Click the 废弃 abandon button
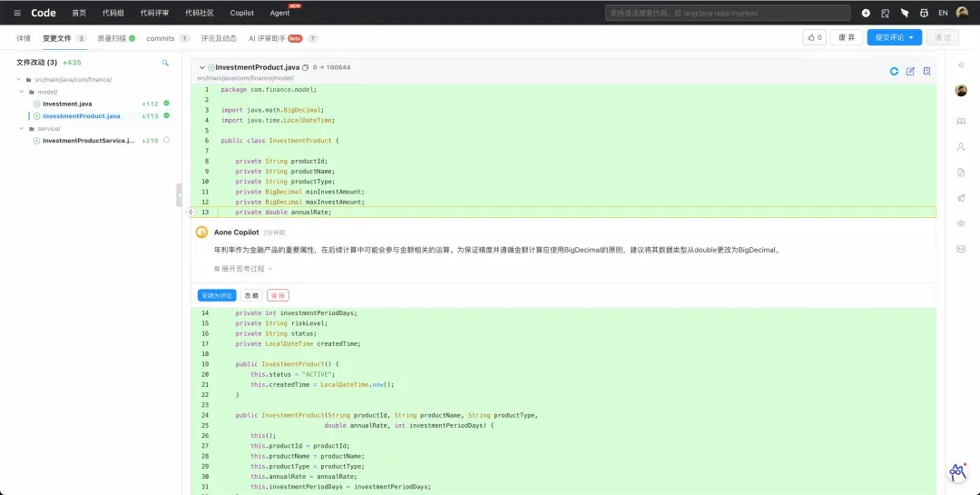980x495 pixels. [847, 37]
